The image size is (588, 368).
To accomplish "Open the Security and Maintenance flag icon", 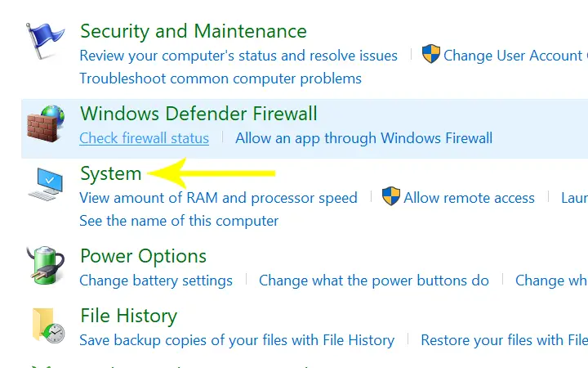I will click(x=45, y=41).
